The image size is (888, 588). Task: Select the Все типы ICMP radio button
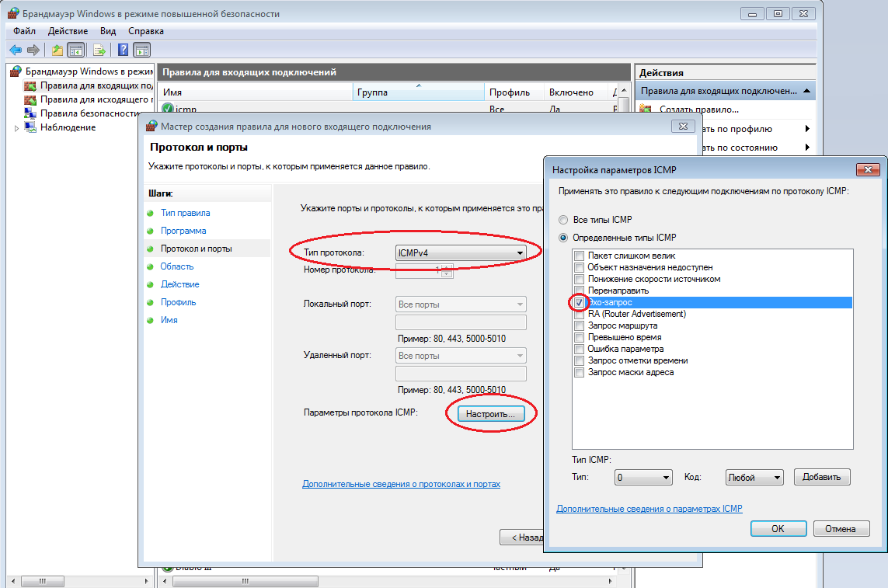coord(563,220)
